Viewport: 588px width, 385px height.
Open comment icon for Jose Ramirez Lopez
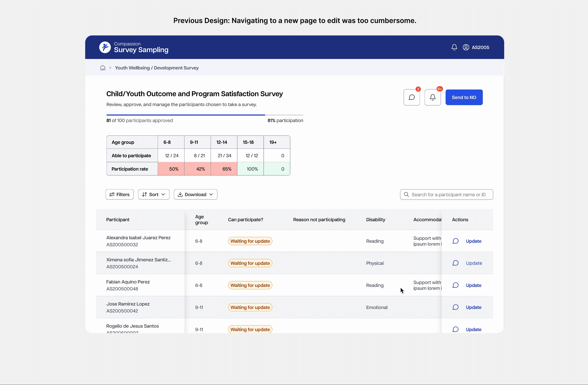455,307
